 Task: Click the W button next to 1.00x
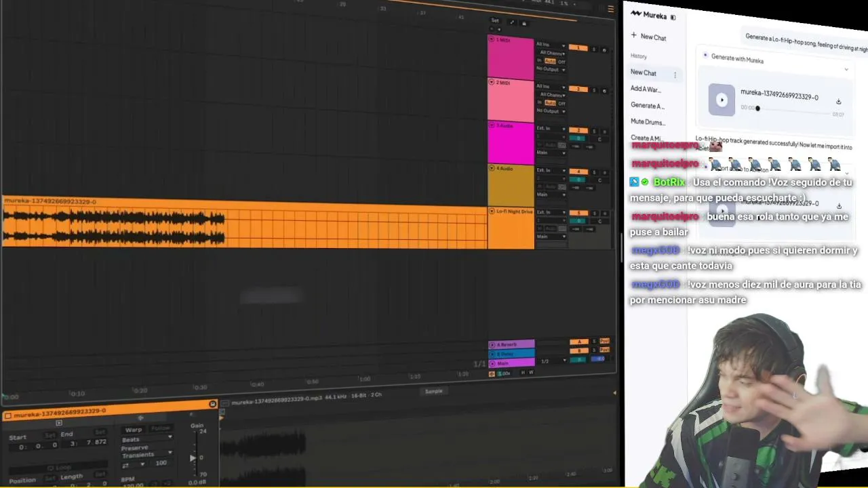[531, 373]
